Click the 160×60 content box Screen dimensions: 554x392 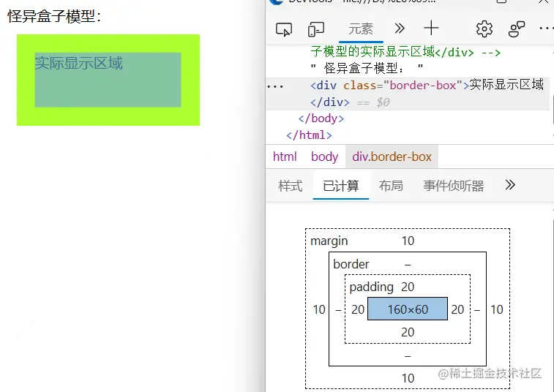[x=408, y=309]
